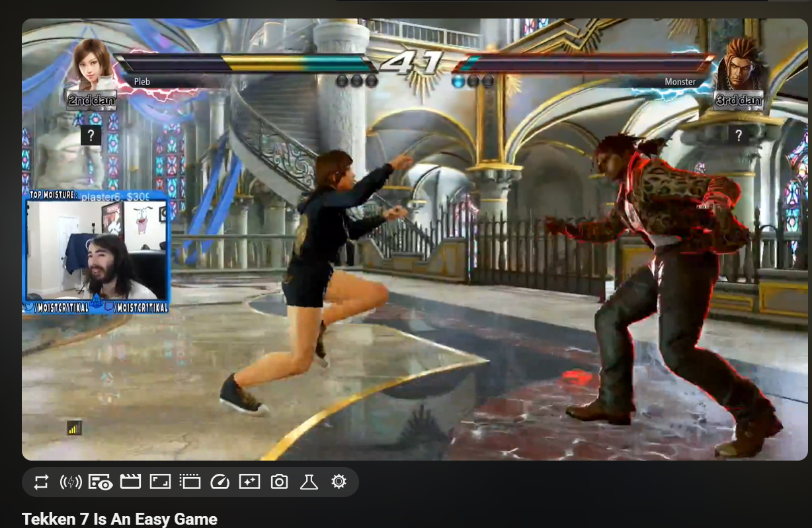This screenshot has width=812, height=528.
Task: Click the card-with-eye icon
Action: coord(101,482)
